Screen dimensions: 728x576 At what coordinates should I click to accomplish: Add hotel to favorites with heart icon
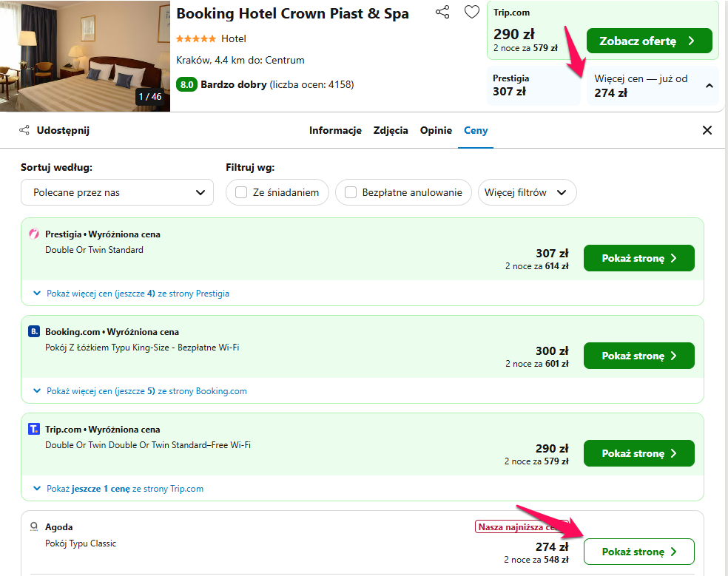tap(472, 12)
